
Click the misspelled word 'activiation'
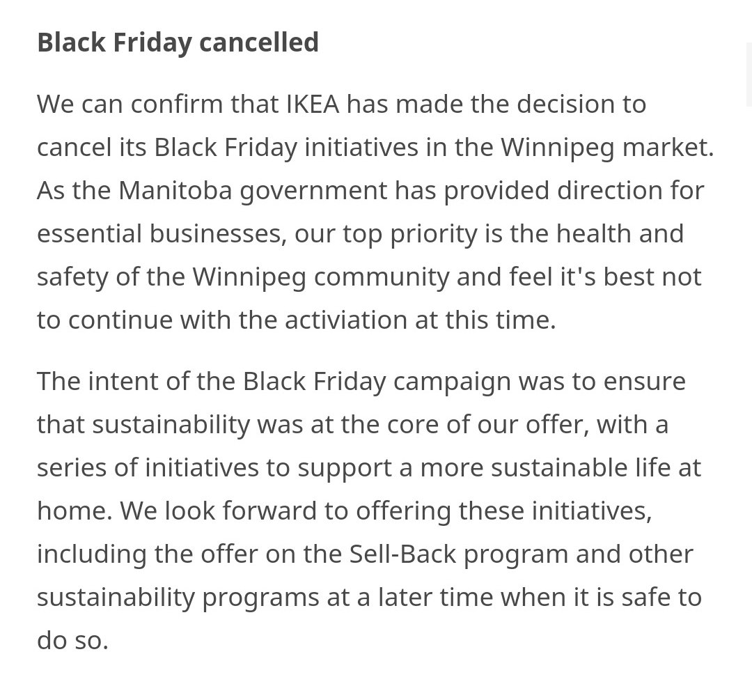click(346, 320)
